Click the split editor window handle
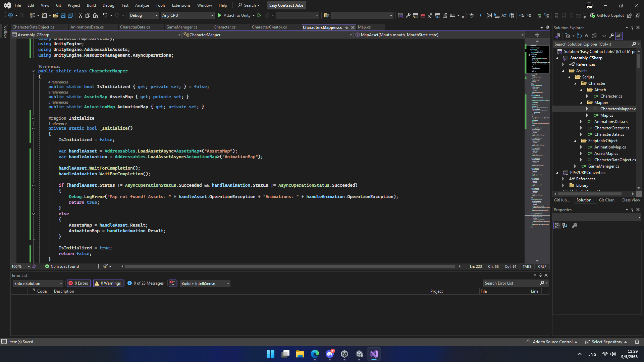Image resolution: width=644 pixels, height=362 pixels. (537, 35)
